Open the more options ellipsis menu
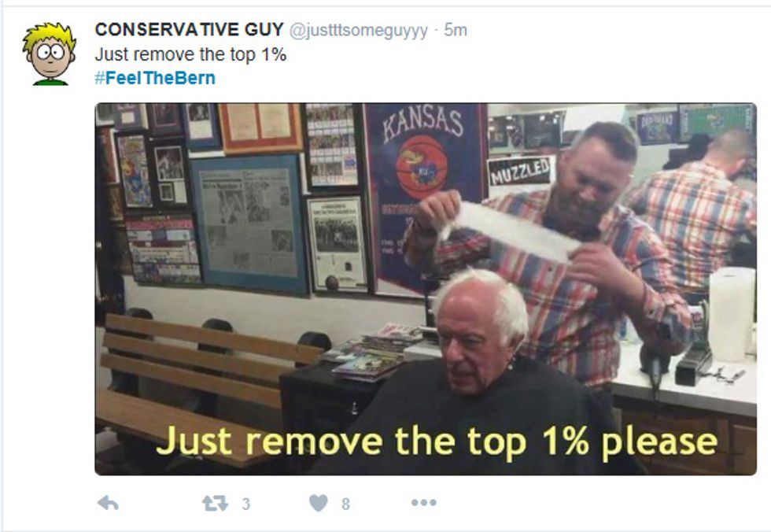This screenshot has height=532, width=771. [424, 503]
